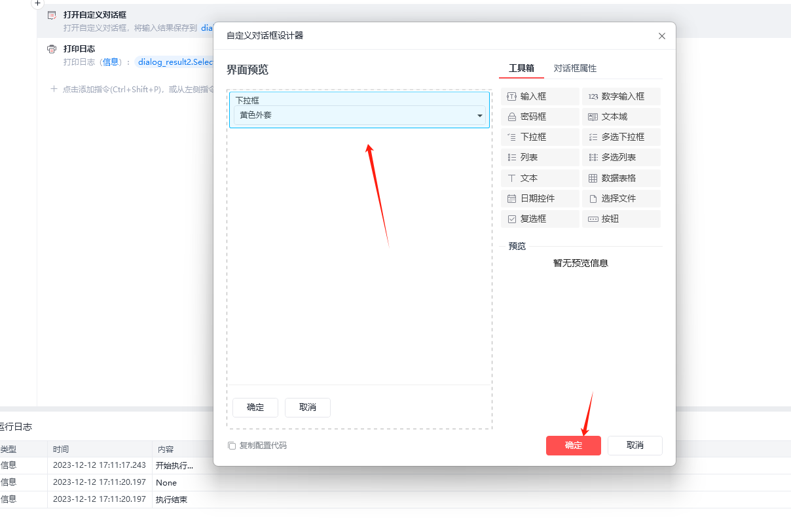Add 文本域 control from toolbox
The height and width of the screenshot is (532, 791).
coord(621,116)
